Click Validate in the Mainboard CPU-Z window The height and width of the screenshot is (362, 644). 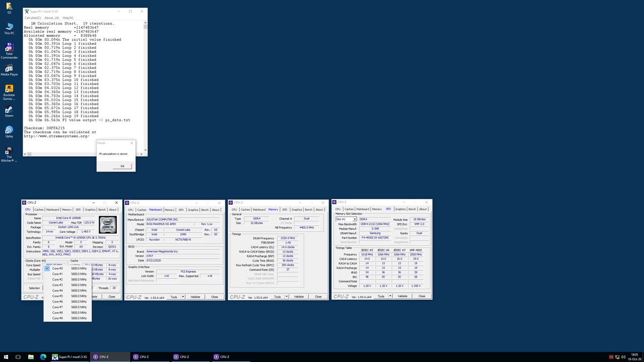(195, 297)
